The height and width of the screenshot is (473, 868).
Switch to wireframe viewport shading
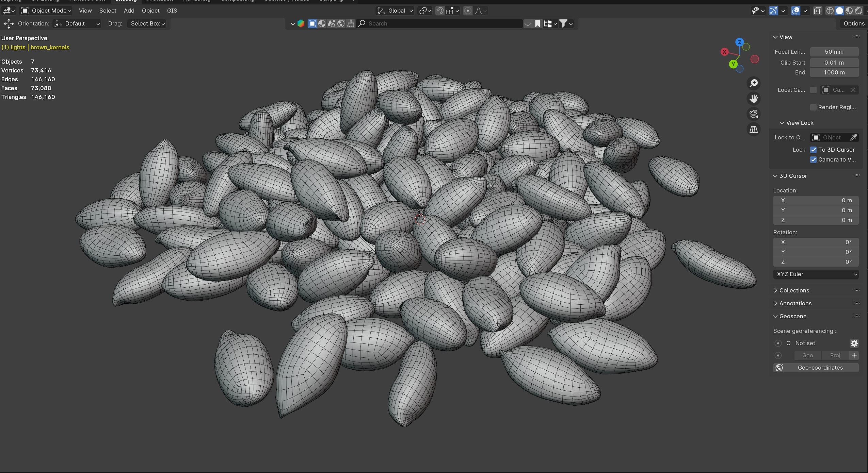[830, 11]
